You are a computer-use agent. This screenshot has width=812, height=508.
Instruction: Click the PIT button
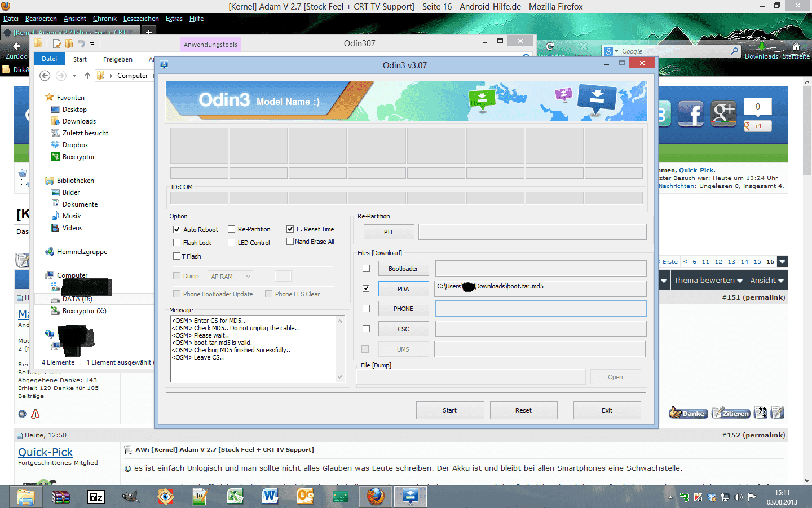pos(389,232)
